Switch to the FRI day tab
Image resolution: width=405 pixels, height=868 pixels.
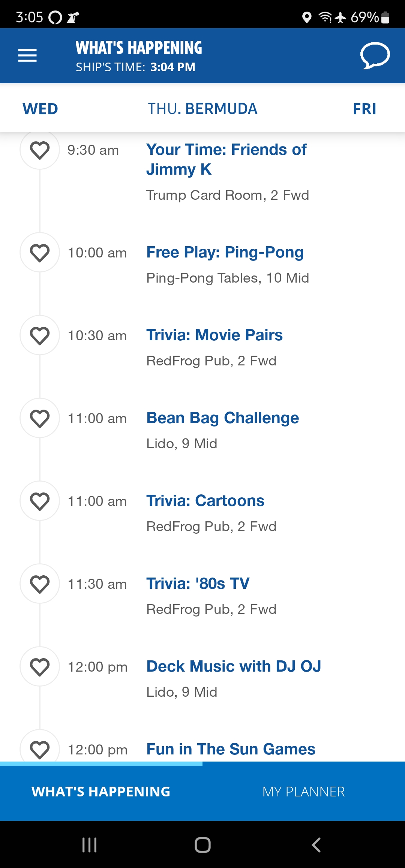(364, 109)
